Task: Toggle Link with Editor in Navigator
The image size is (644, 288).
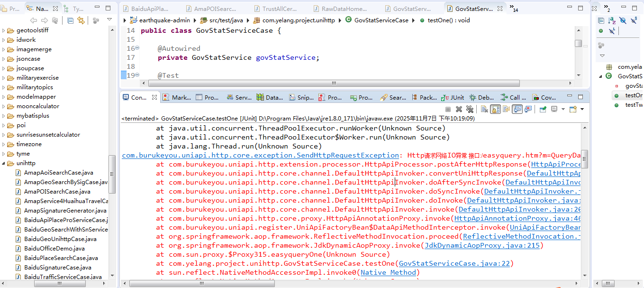Action: tap(81, 20)
